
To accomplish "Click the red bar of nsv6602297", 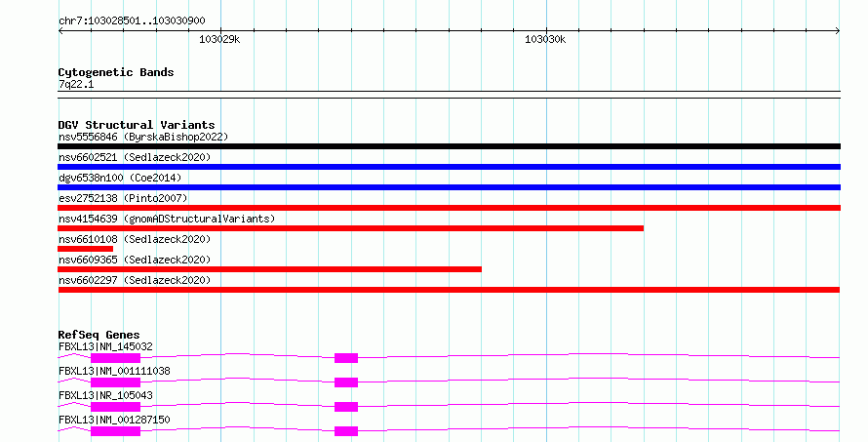I will (449, 290).
